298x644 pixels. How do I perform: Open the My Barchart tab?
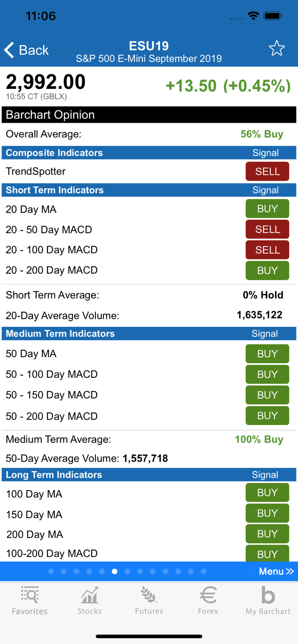[x=268, y=601]
